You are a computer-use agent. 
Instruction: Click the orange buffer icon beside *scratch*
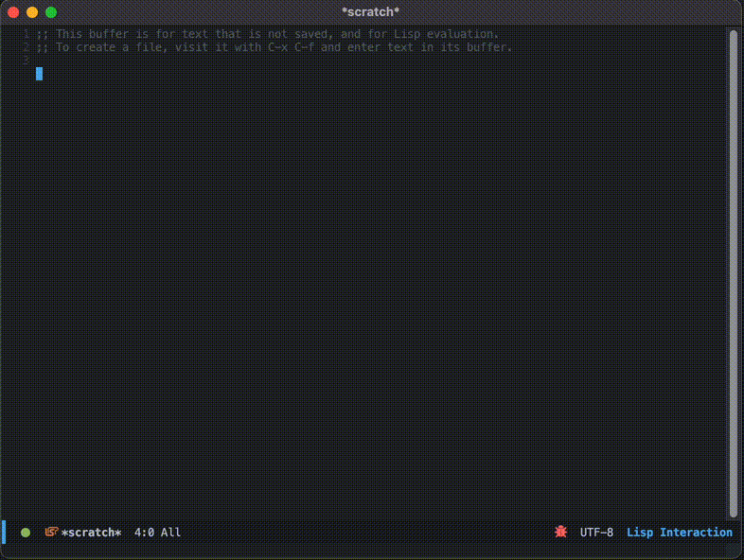[x=51, y=532]
